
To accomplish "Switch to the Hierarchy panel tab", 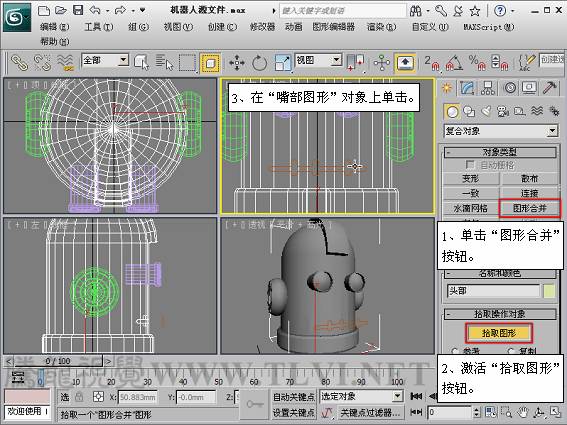I will (488, 88).
